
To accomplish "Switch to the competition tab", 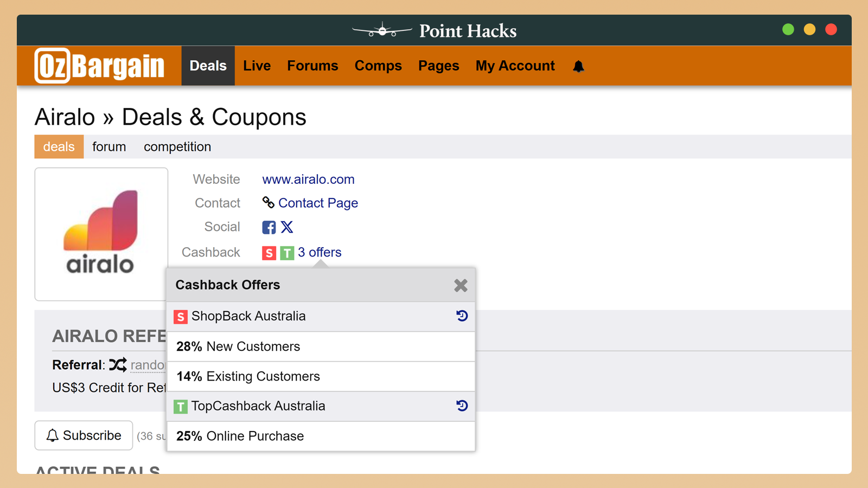I will click(177, 147).
